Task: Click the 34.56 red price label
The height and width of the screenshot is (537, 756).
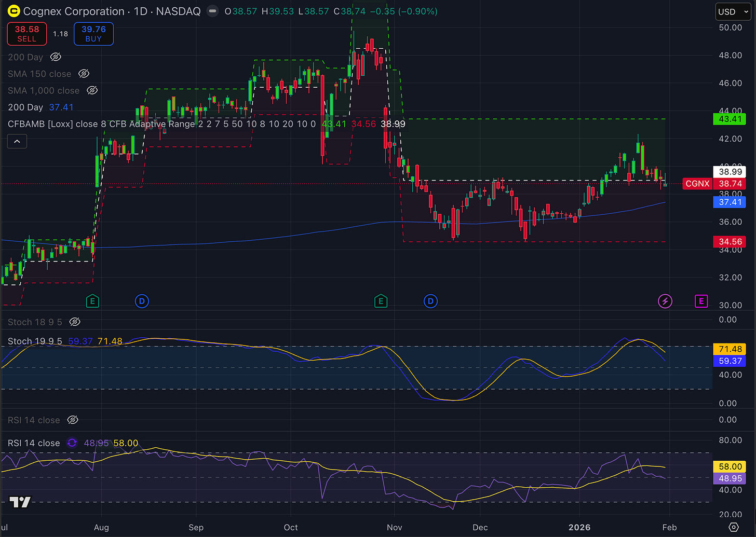Action: click(730, 241)
